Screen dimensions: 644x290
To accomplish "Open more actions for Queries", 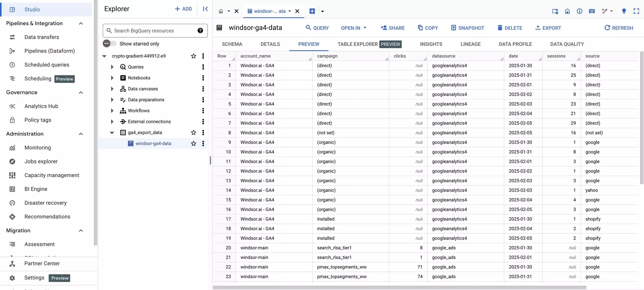I will (x=203, y=67).
